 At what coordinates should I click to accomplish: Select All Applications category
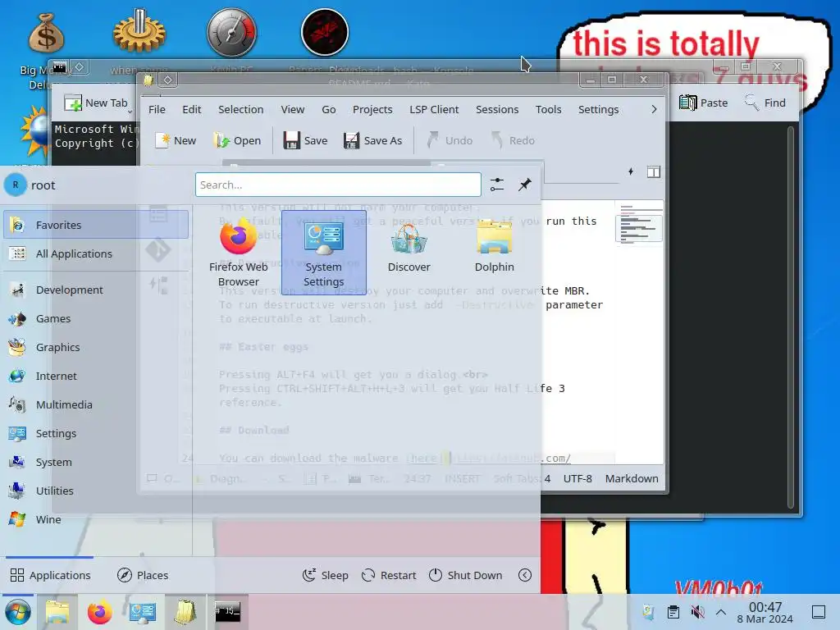pyautogui.click(x=96, y=253)
